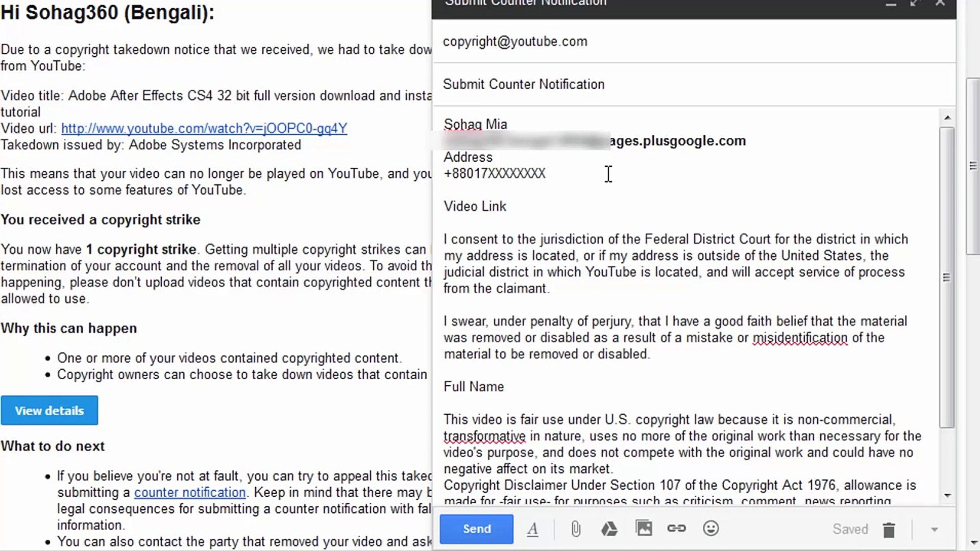Image resolution: width=980 pixels, height=551 pixels.
Task: Insert an emoji into the message
Action: [711, 529]
